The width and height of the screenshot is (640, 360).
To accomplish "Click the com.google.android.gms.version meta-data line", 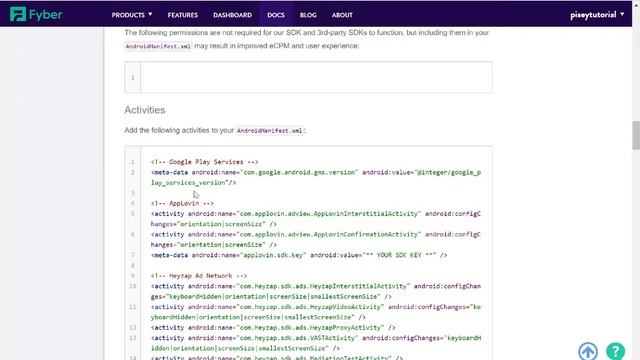I will click(x=316, y=178).
